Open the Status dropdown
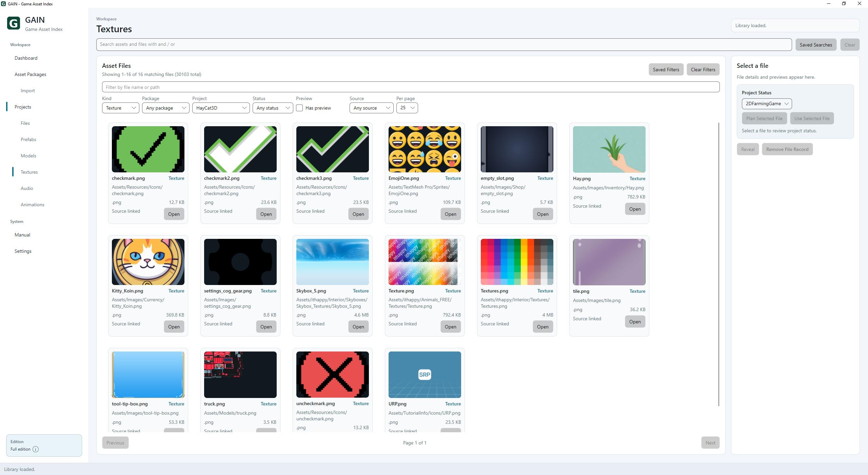This screenshot has height=475, width=868. click(273, 108)
